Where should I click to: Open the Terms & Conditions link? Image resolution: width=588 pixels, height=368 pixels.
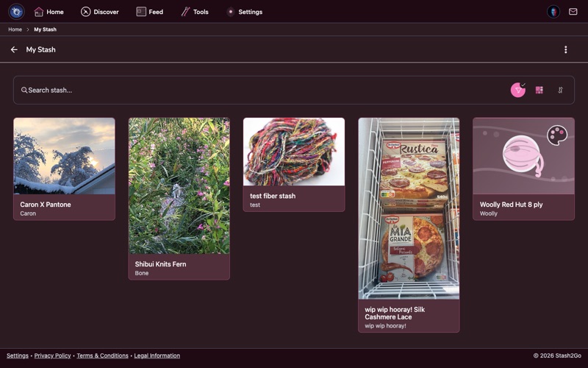click(102, 355)
